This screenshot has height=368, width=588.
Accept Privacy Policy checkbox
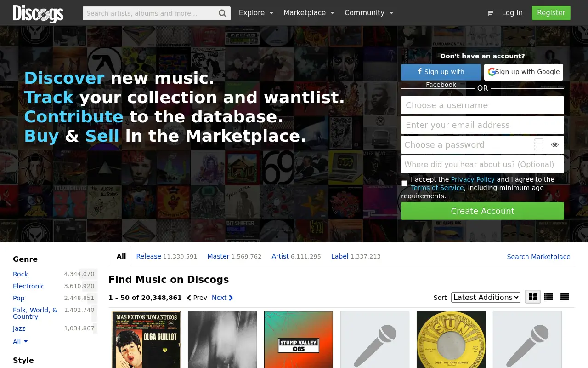coord(404,183)
